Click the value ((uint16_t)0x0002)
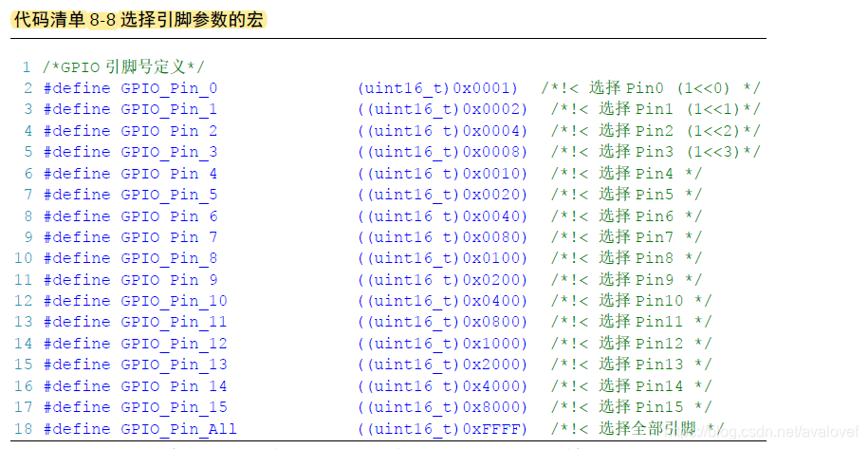 [x=443, y=109]
